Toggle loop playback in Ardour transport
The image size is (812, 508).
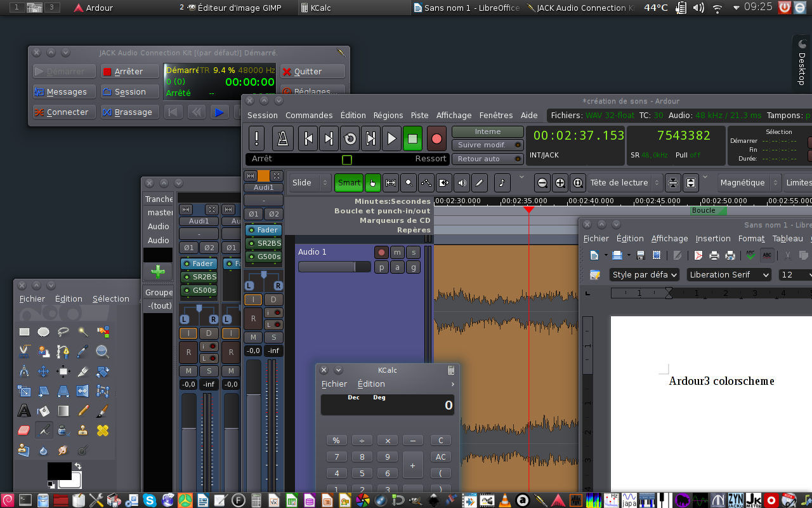[350, 138]
